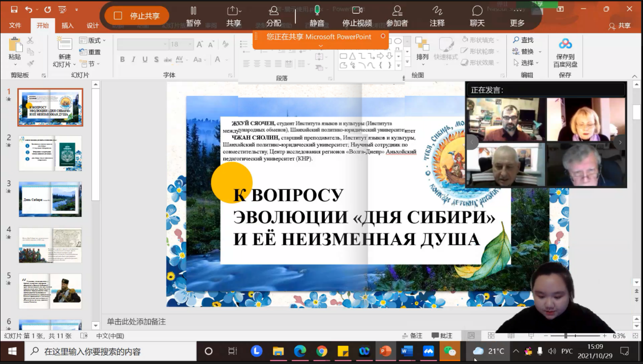Click 保存到百度网盘 cloud save icon
643x364 pixels.
coord(565,45)
